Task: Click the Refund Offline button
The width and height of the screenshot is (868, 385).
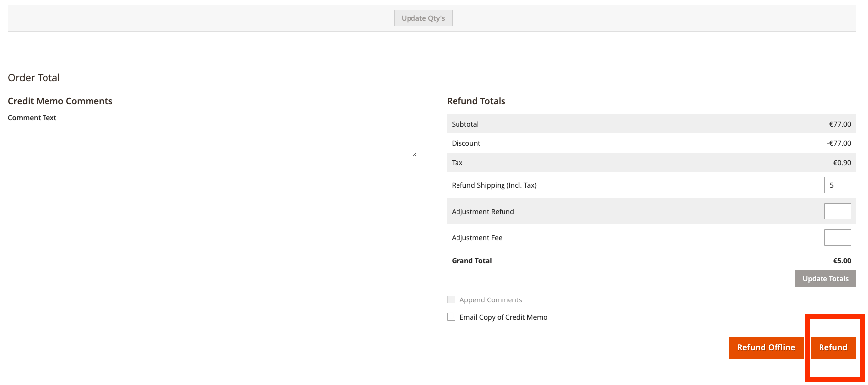Action: point(766,347)
